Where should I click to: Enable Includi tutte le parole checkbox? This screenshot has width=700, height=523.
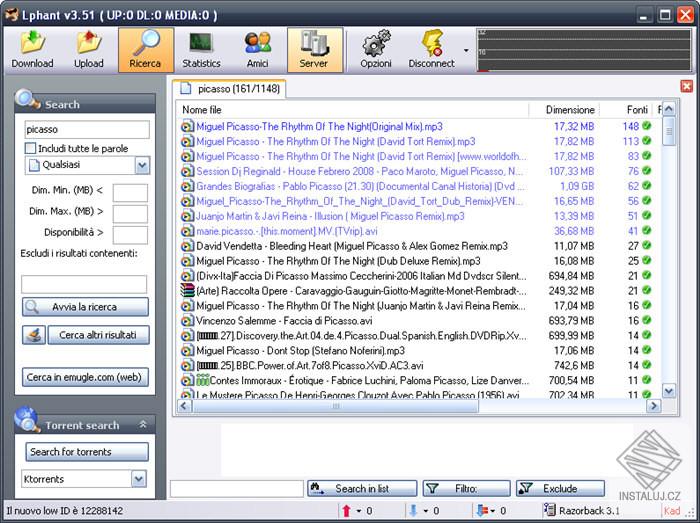[x=30, y=148]
